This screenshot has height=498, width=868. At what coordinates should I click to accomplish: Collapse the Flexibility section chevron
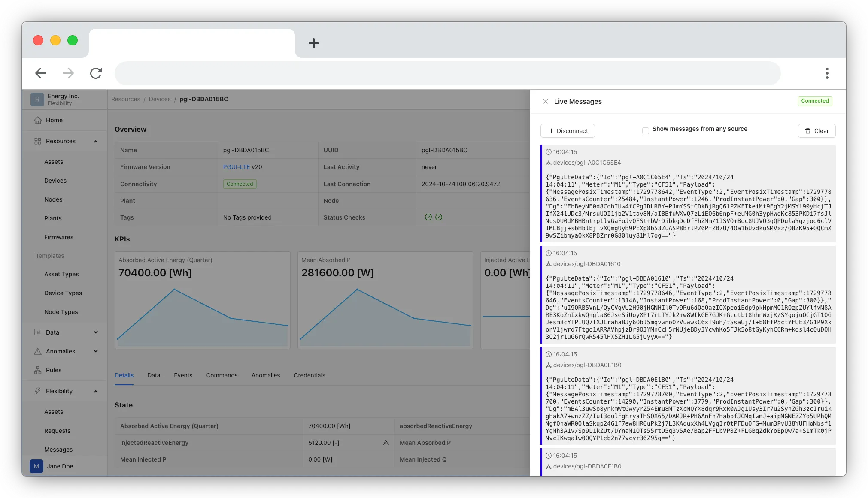pyautogui.click(x=96, y=391)
